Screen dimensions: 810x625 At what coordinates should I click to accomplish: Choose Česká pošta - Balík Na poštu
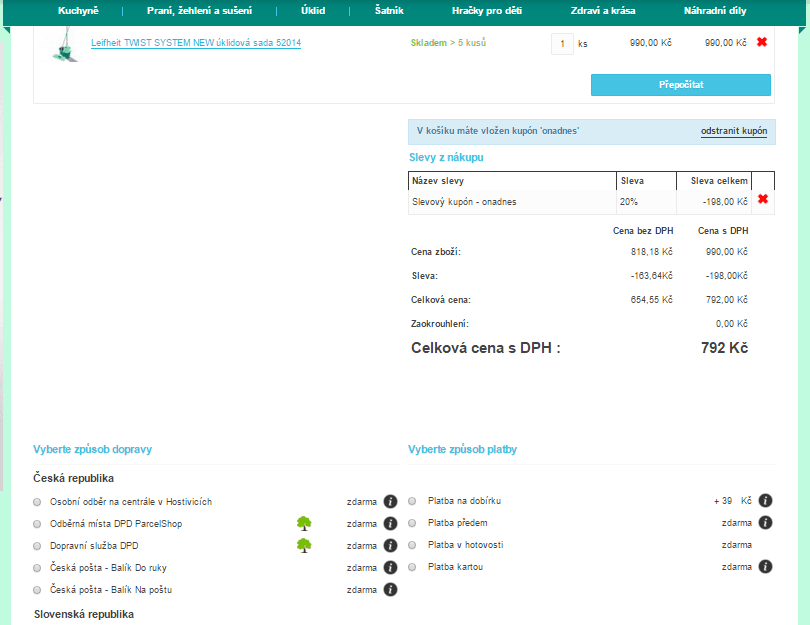tap(37, 590)
